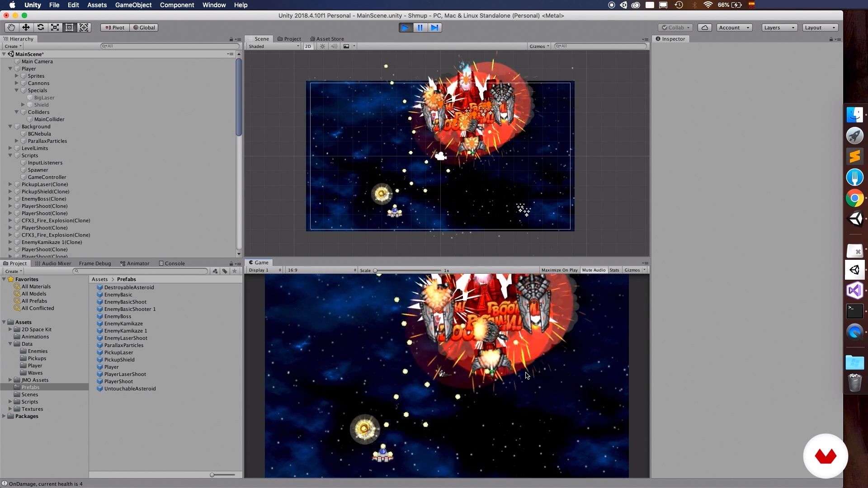Expand the LevelLimits hierarchy item
Viewport: 868px width, 488px height.
tap(10, 148)
